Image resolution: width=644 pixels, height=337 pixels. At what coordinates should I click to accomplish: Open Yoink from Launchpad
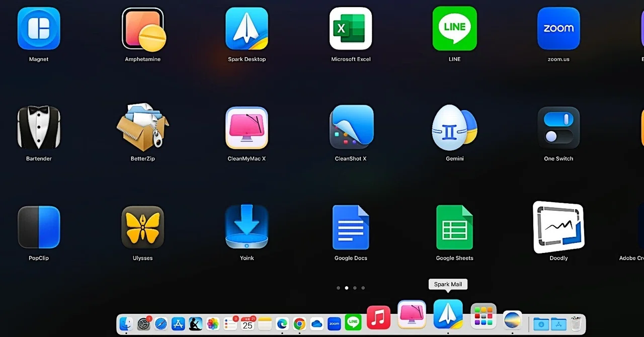coord(247,226)
